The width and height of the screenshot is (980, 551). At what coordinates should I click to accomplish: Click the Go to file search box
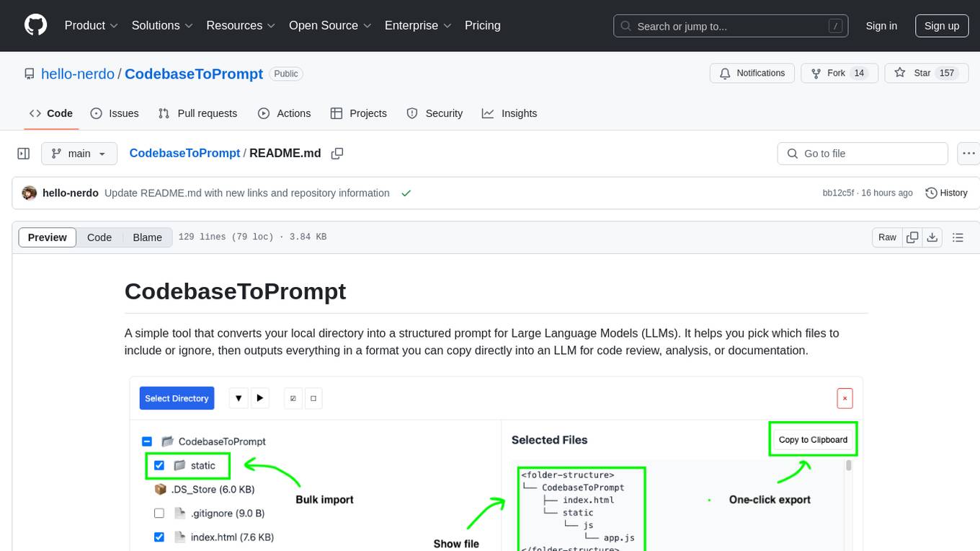point(863,154)
